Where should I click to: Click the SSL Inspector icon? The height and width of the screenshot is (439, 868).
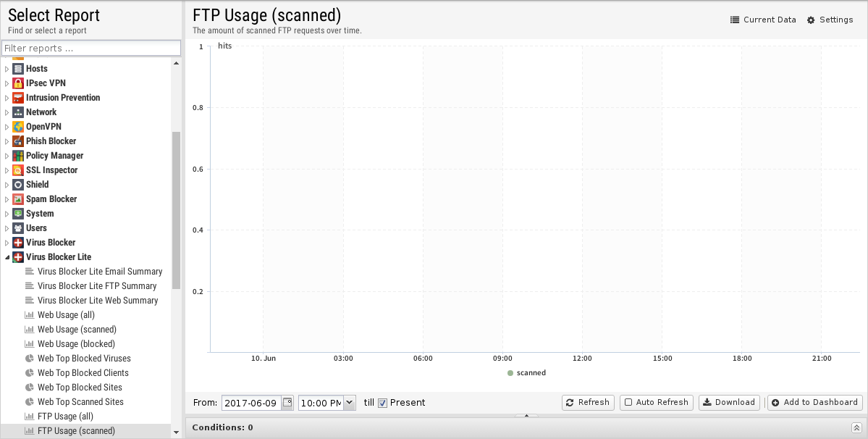click(18, 170)
